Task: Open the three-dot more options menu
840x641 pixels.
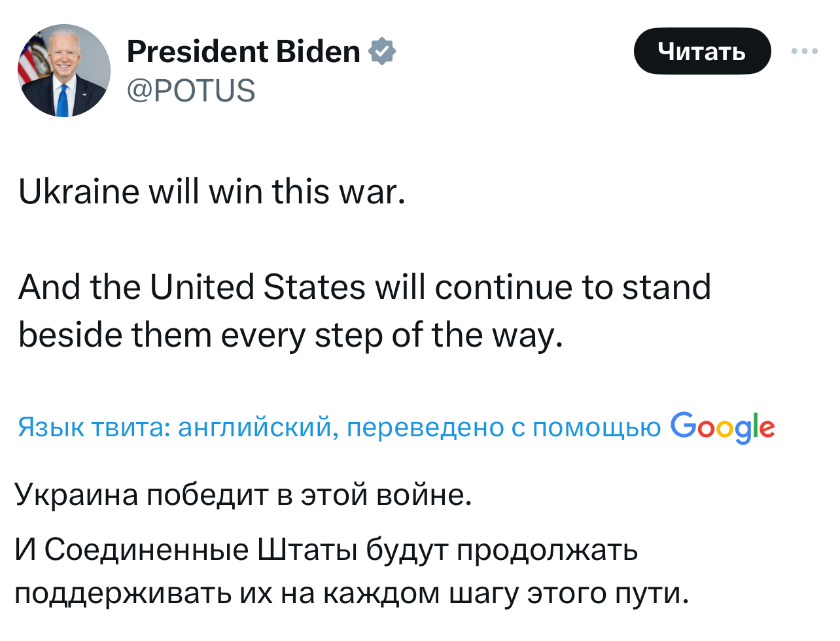Action: pyautogui.click(x=804, y=51)
